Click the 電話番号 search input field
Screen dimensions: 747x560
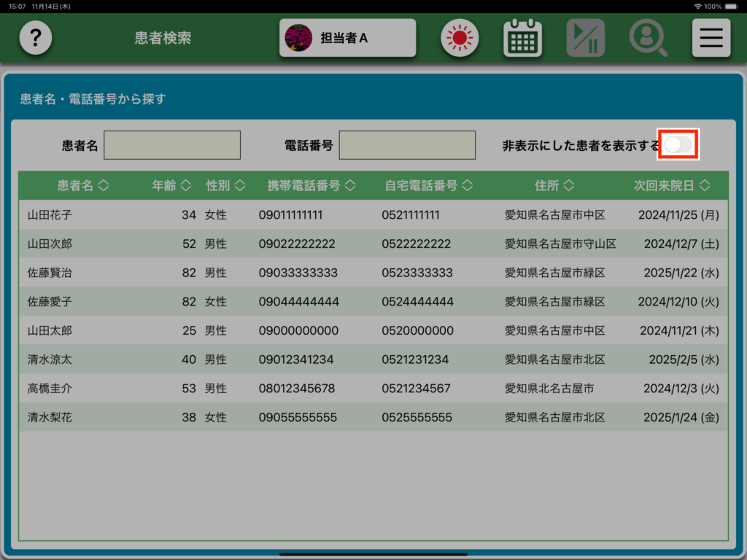click(x=407, y=145)
